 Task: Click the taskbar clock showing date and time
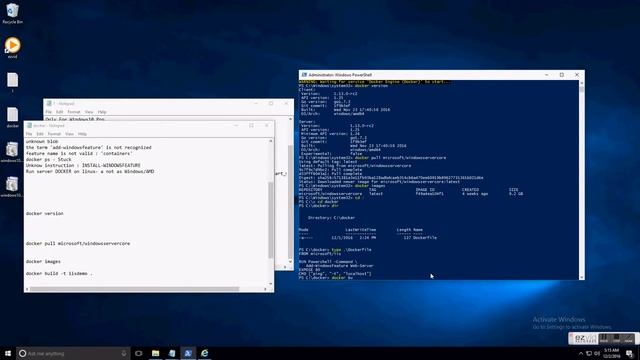[x=612, y=353]
